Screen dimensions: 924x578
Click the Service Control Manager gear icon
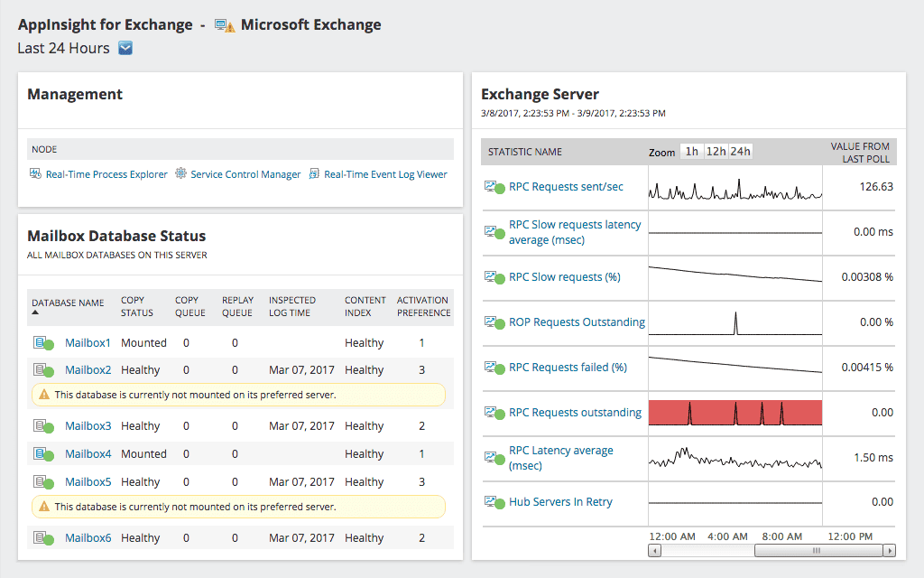(180, 173)
